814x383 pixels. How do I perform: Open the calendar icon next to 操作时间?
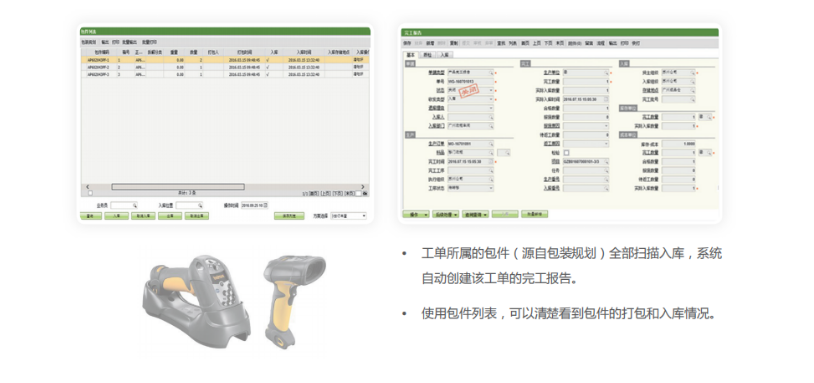click(266, 206)
